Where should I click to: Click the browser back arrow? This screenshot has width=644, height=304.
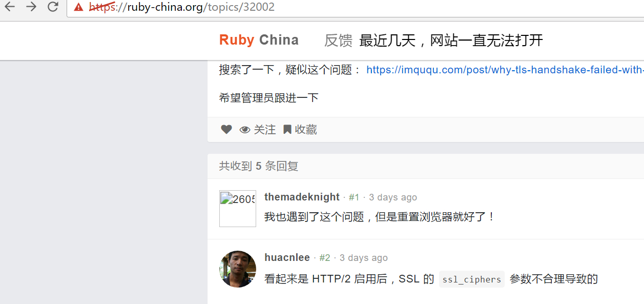click(x=10, y=7)
